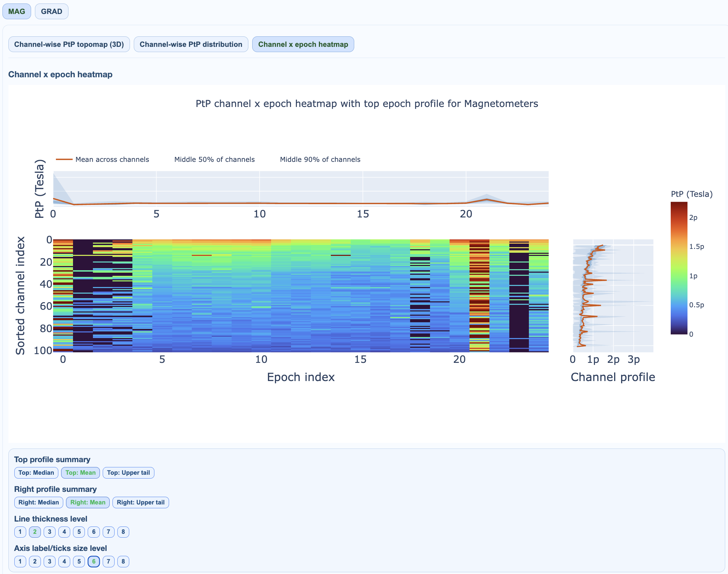Open Channel-wise PtP topomap (3D) tab
The width and height of the screenshot is (728, 574).
69,44
